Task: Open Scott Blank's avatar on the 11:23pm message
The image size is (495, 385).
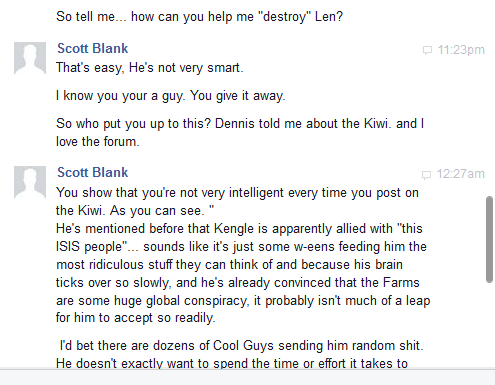Action: pos(30,58)
